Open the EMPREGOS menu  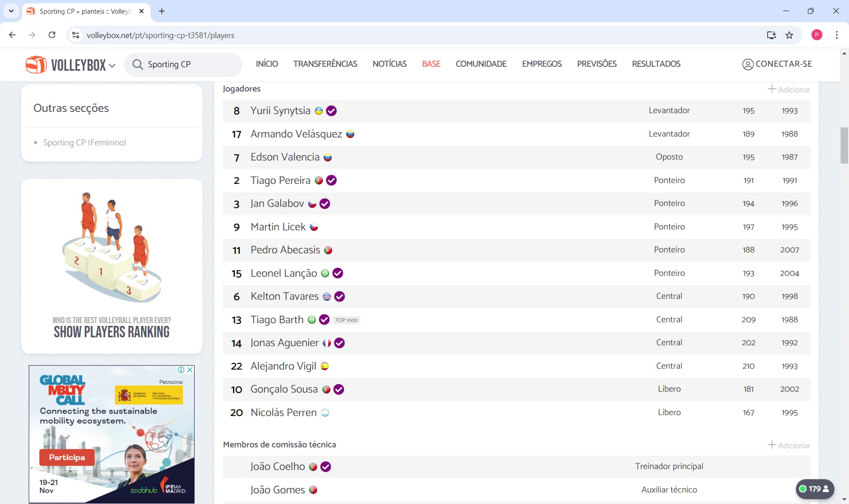pos(542,64)
